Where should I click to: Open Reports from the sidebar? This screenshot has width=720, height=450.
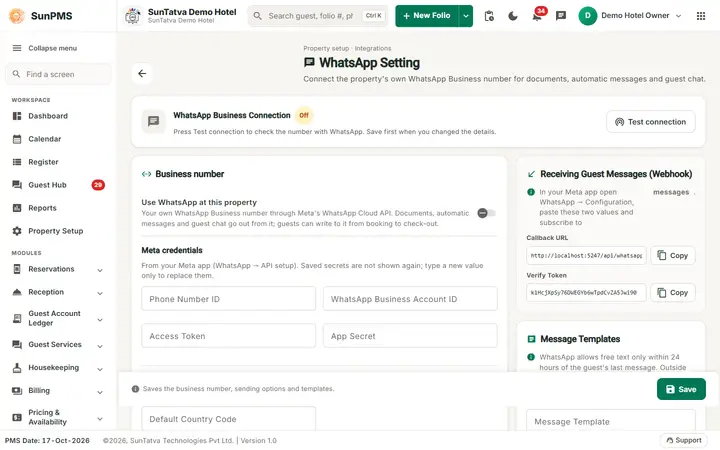pos(58,208)
